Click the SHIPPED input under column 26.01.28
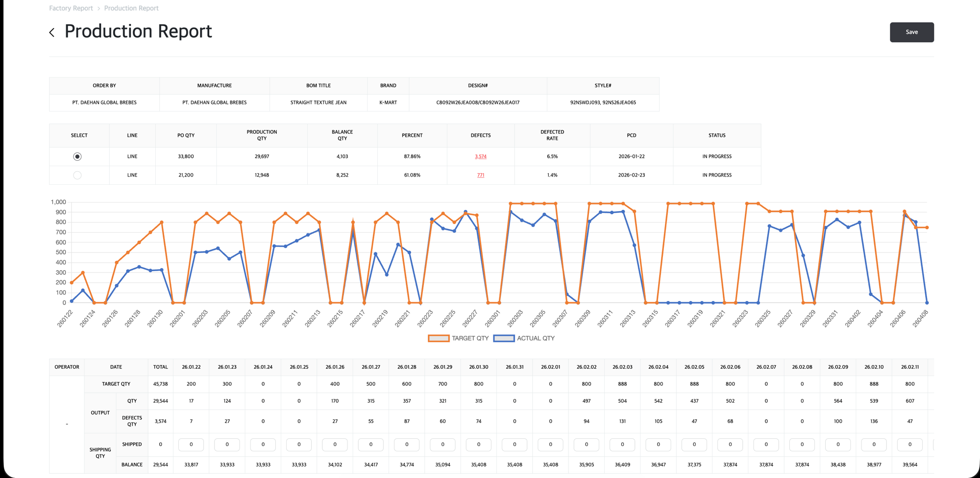Image resolution: width=980 pixels, height=478 pixels. pyautogui.click(x=406, y=445)
